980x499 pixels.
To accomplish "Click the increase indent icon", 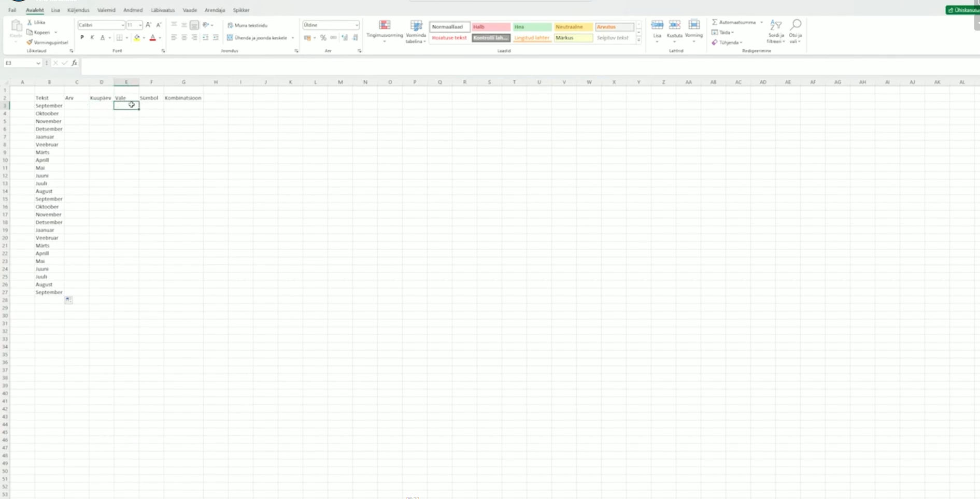I will click(x=216, y=37).
